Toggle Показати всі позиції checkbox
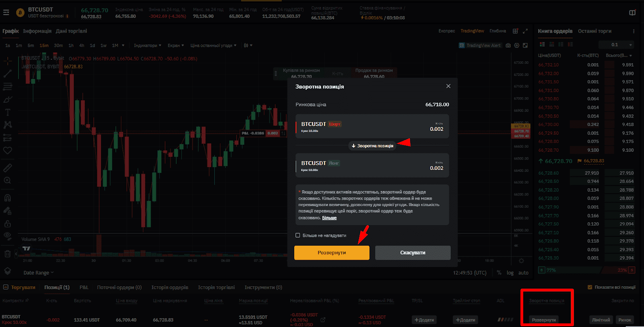The height and width of the screenshot is (327, 644). tap(590, 287)
